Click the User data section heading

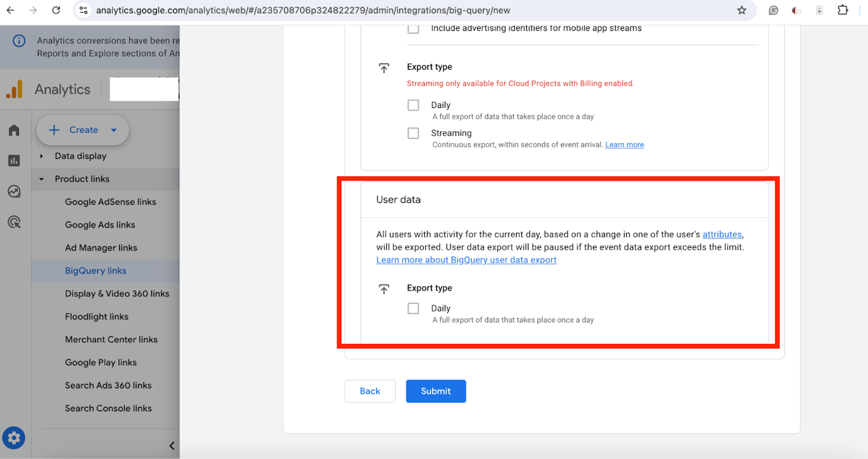pyautogui.click(x=398, y=200)
